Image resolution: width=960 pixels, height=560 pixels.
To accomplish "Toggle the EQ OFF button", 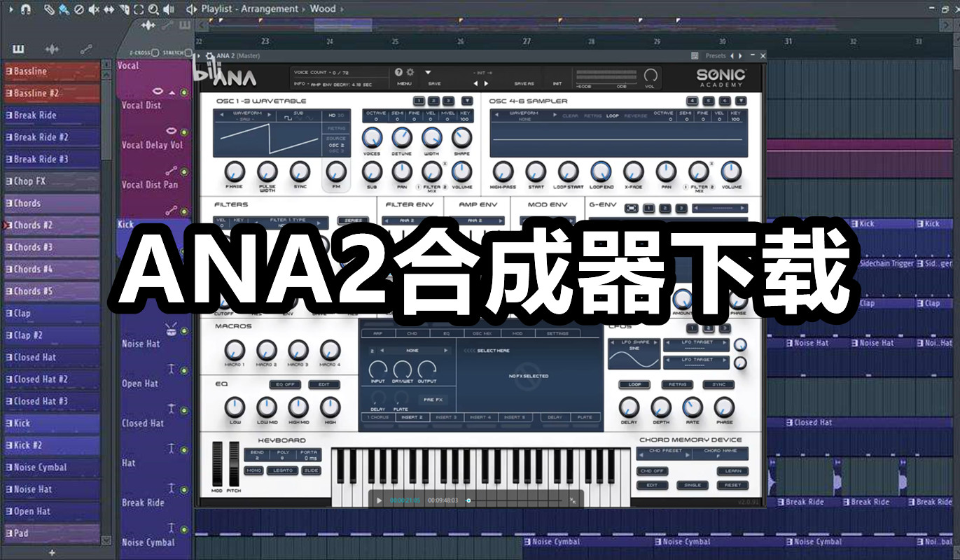I will coord(285,384).
